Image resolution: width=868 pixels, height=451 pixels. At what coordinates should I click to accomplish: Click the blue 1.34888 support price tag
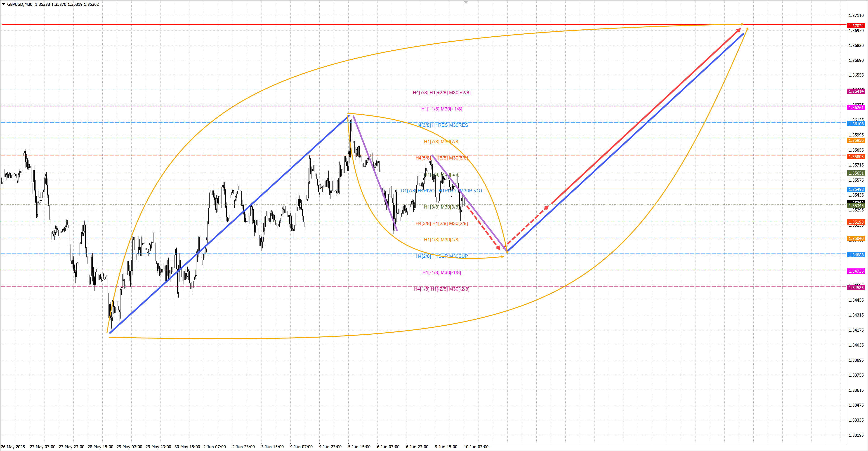pyautogui.click(x=856, y=255)
